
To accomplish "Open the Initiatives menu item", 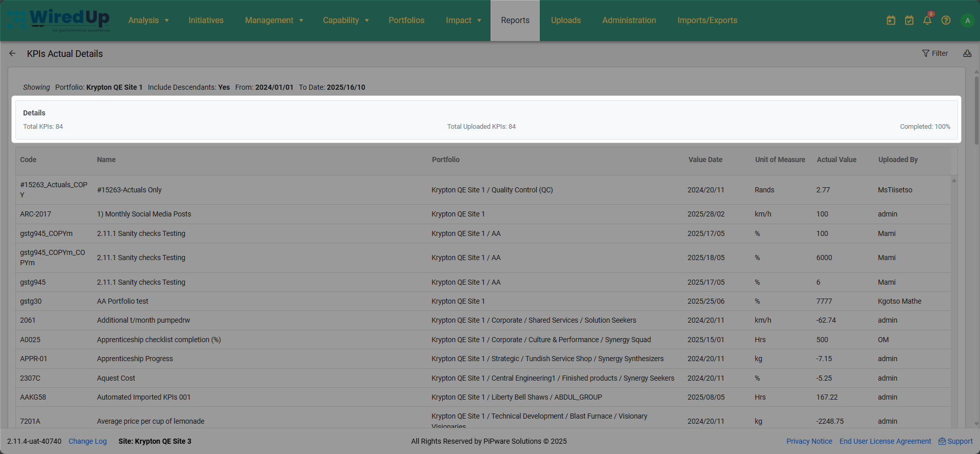I will 206,21.
